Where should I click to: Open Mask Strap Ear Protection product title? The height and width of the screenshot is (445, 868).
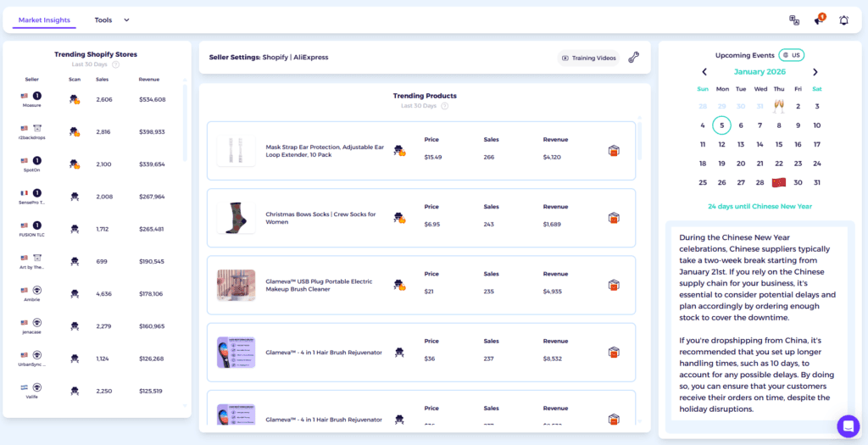(x=325, y=151)
